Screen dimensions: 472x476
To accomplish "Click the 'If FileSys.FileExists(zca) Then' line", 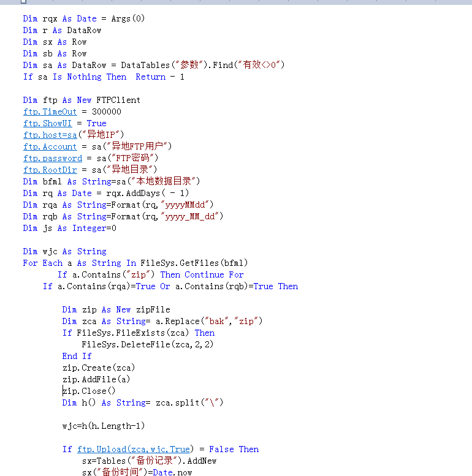I will [139, 333].
